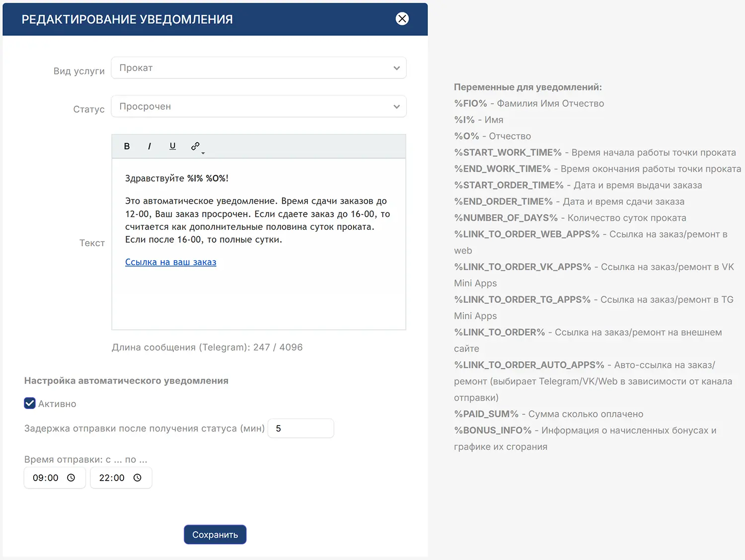Follow the 'Ссылка на ваш заказ' link
The image size is (745, 560).
click(x=171, y=262)
